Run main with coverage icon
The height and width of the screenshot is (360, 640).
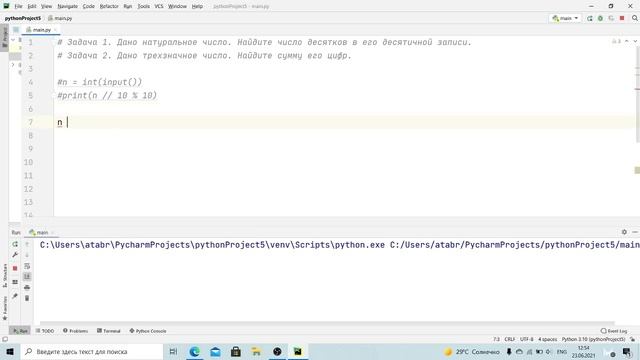pos(611,18)
